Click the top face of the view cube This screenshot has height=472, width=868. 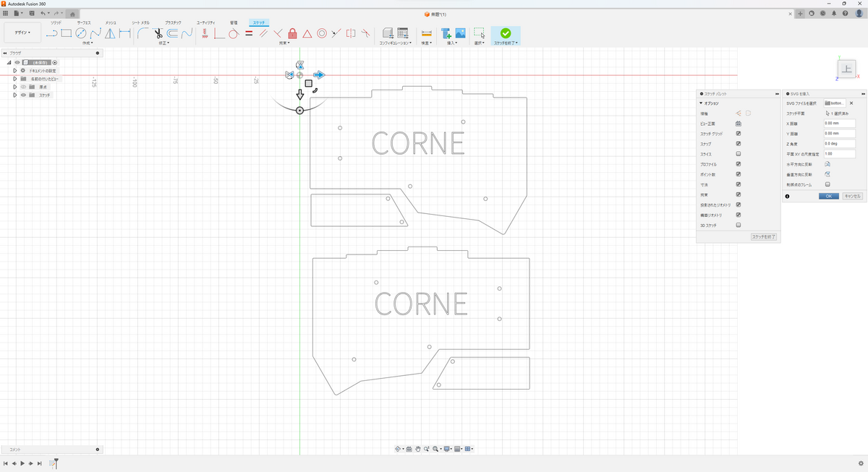click(847, 69)
